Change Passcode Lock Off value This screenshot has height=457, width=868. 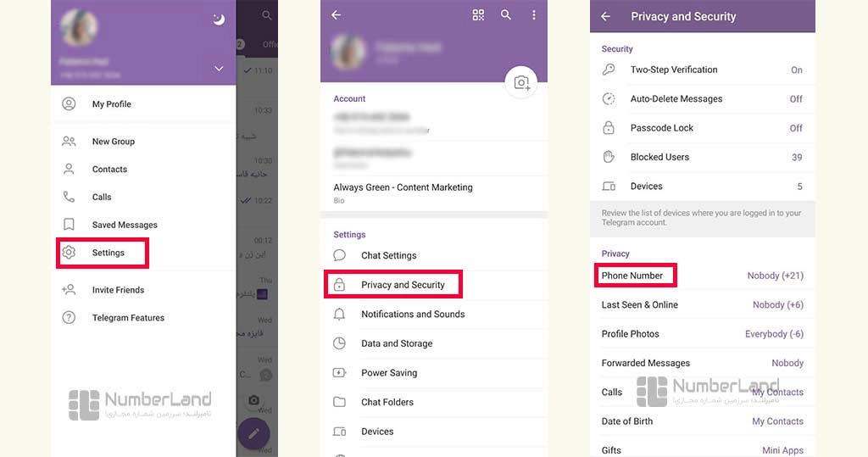tap(796, 128)
